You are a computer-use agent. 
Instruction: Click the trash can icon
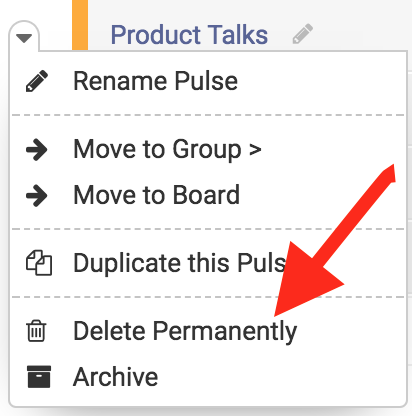click(36, 331)
